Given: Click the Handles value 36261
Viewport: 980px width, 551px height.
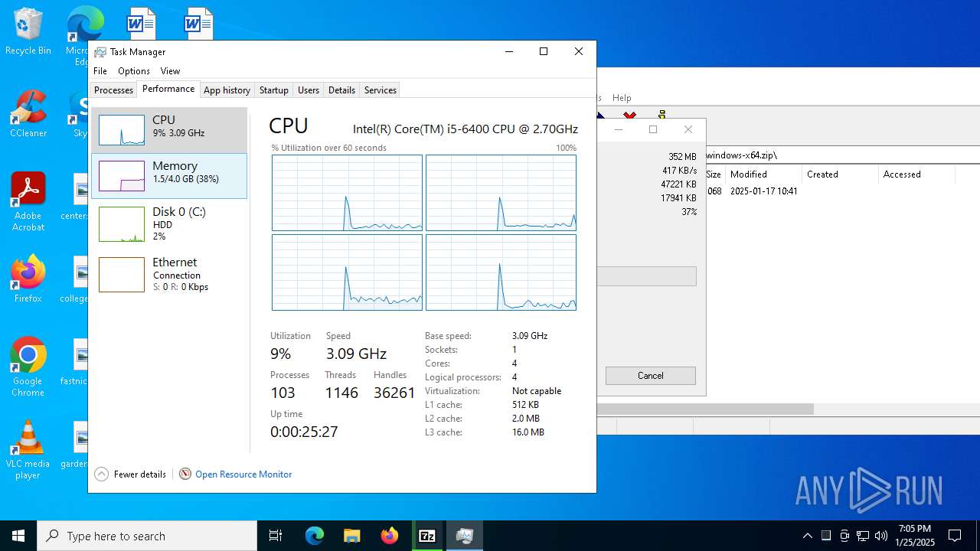Looking at the screenshot, I should (394, 393).
